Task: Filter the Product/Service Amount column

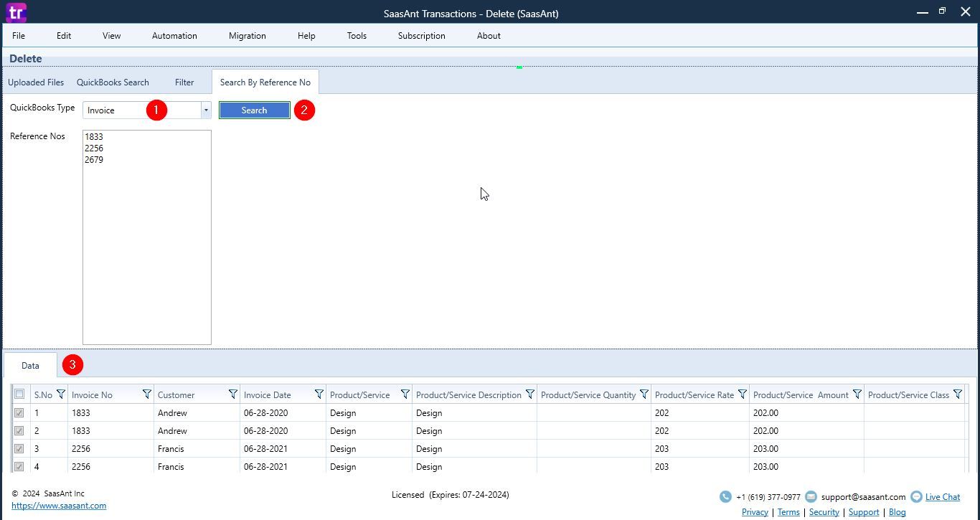Action: (x=857, y=394)
